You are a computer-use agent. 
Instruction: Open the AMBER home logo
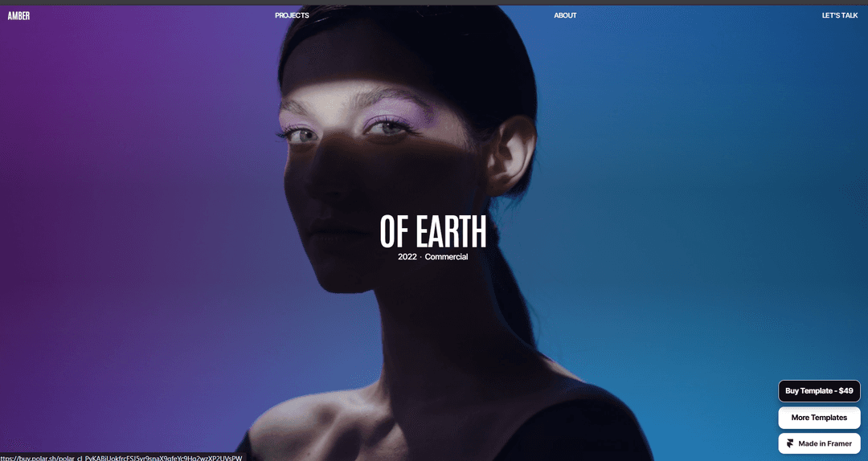[x=18, y=15]
